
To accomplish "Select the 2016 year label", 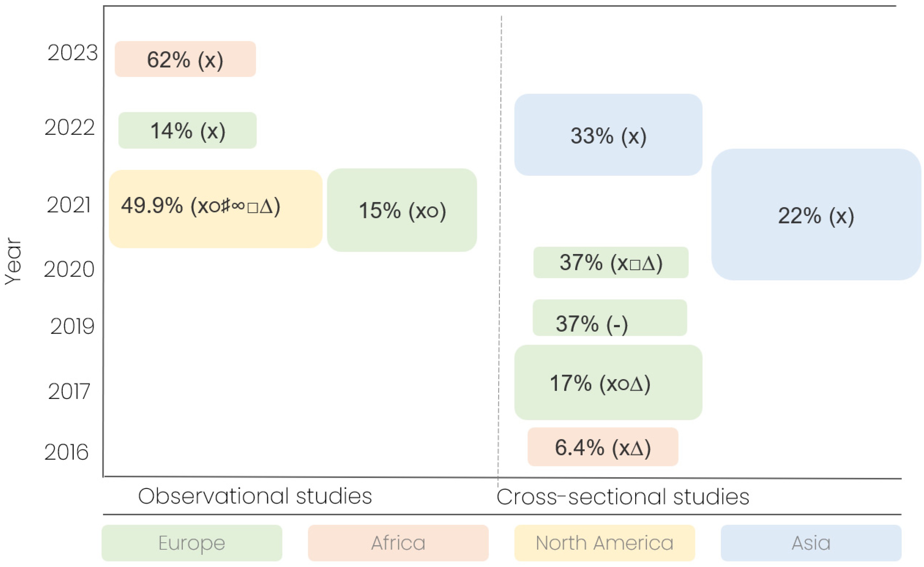I will (x=66, y=452).
